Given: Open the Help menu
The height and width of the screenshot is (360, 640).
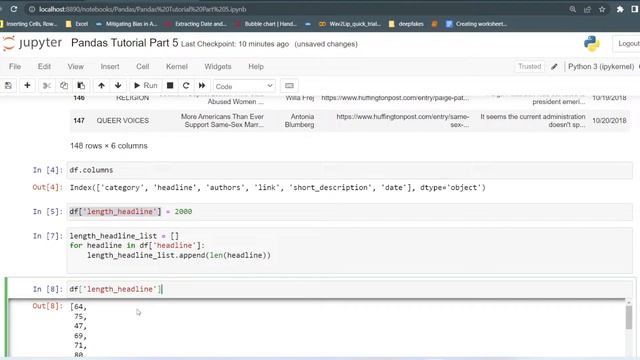Looking at the screenshot, I should click(256, 67).
